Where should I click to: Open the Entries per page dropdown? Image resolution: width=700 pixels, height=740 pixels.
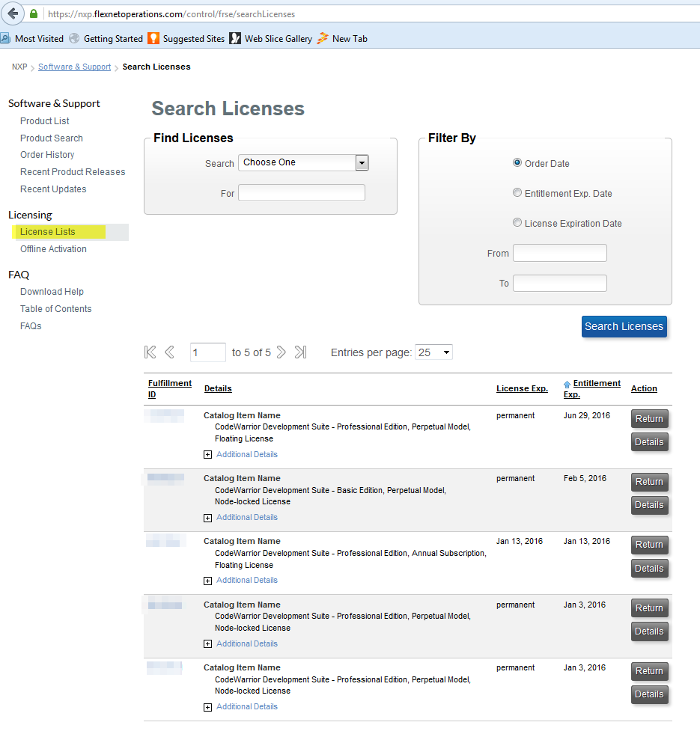click(433, 352)
